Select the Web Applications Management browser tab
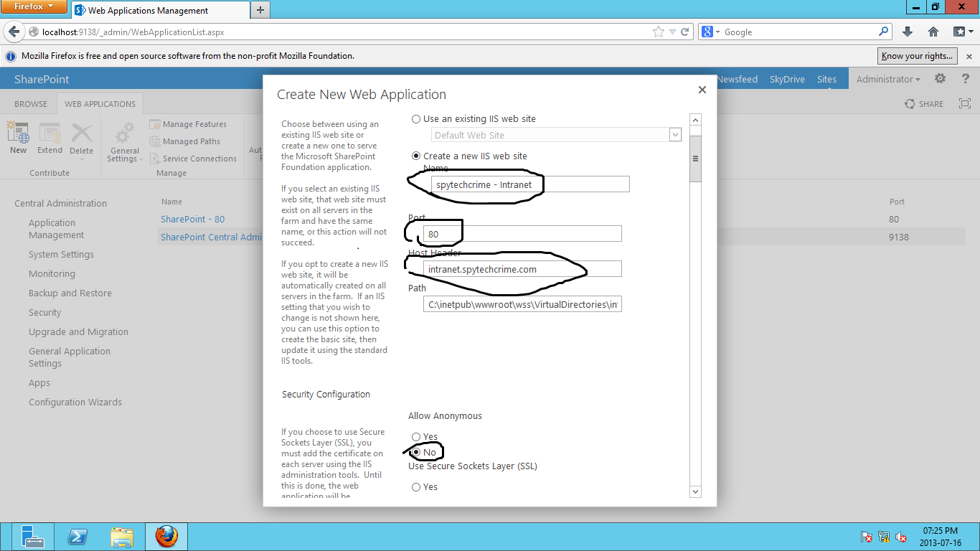Image resolution: width=980 pixels, height=551 pixels. (x=159, y=11)
